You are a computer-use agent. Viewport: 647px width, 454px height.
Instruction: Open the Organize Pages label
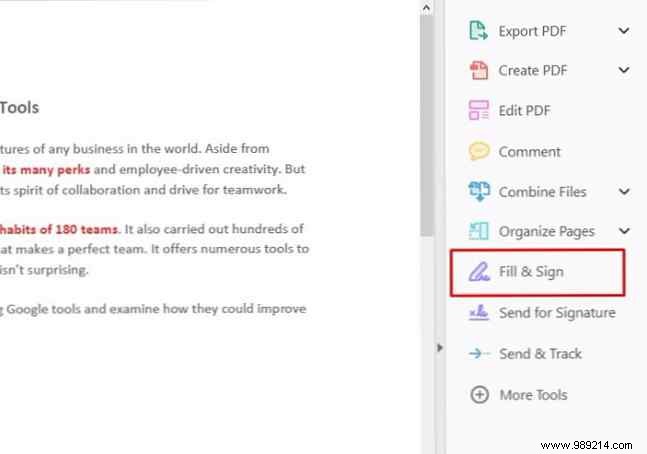pos(546,232)
